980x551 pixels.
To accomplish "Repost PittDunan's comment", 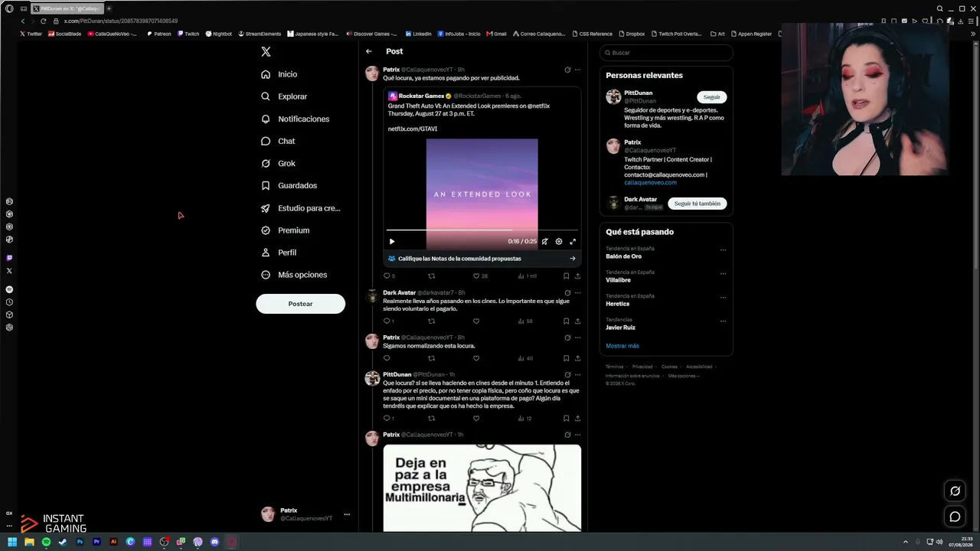I will click(431, 419).
